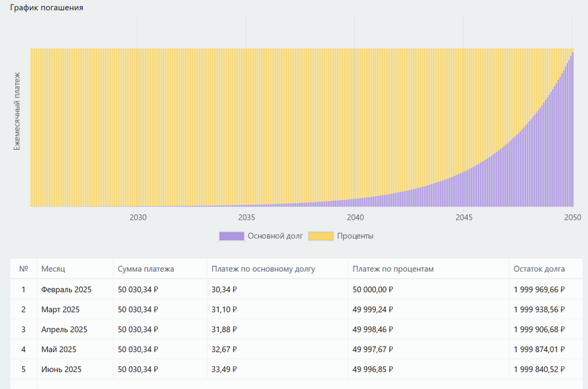Viewport: 588px width, 389px height.
Task: Select the Июнь 2025 row
Action: coord(61,370)
